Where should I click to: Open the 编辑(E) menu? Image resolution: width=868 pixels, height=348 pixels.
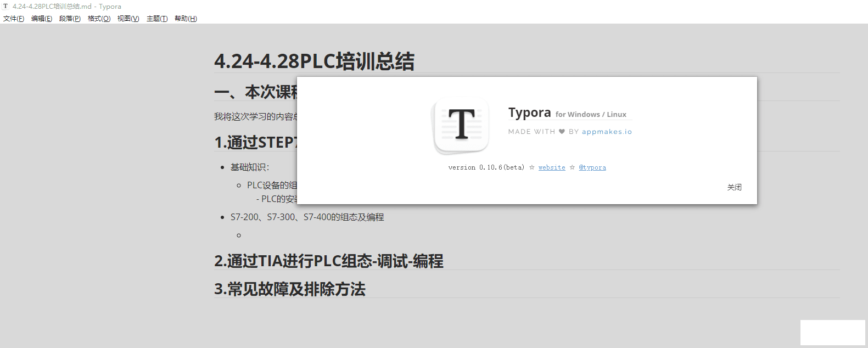click(42, 19)
